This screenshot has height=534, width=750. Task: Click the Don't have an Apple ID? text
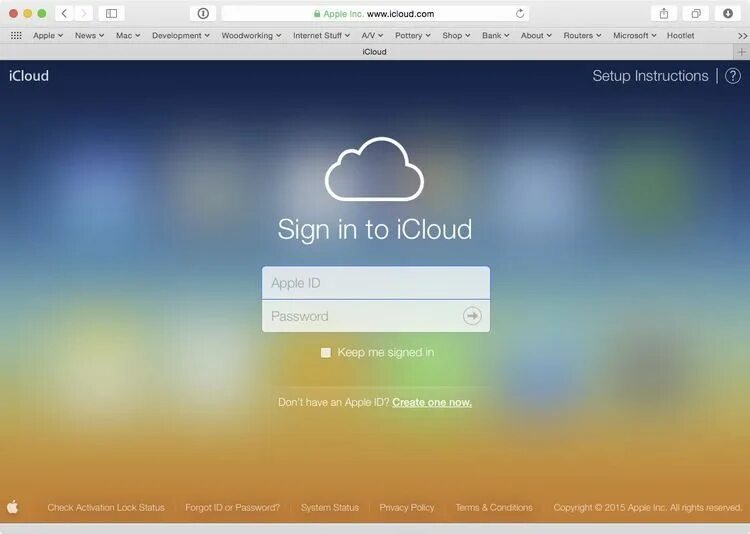click(333, 402)
